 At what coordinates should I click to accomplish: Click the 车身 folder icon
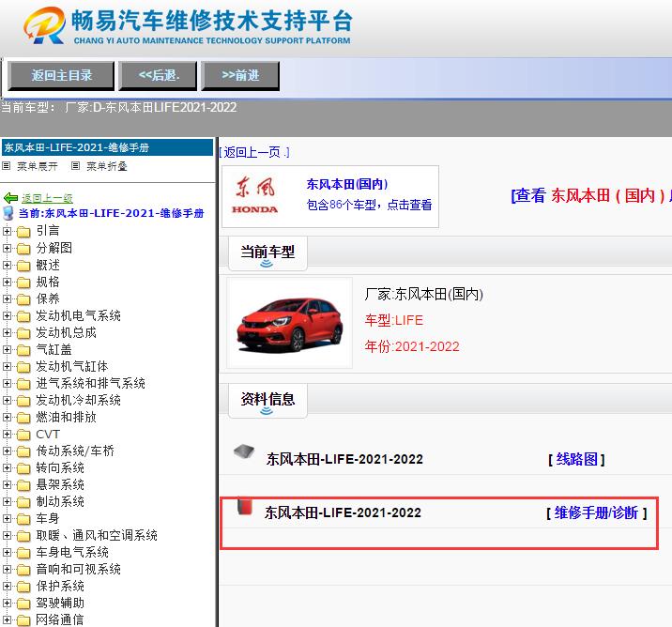coord(23,519)
